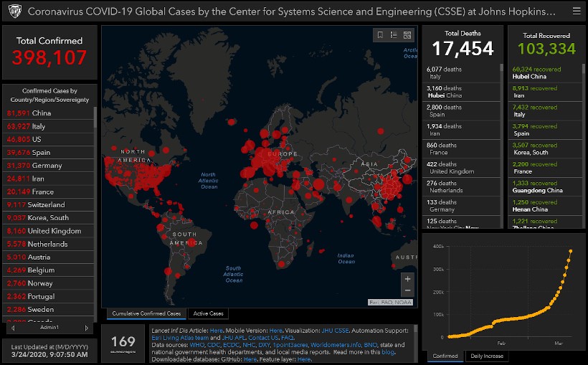Viewport: 588px width, 365px height.
Task: Click the 1,934 deaths Iran entry
Action: 461,130
